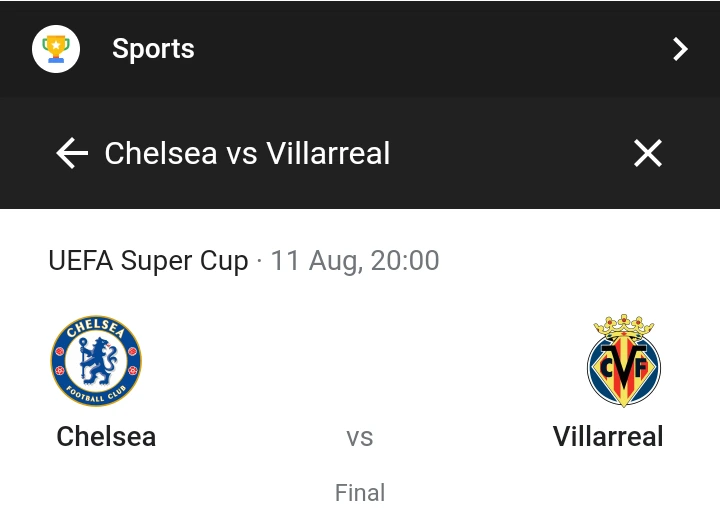Go back using the left arrow

pyautogui.click(x=72, y=153)
